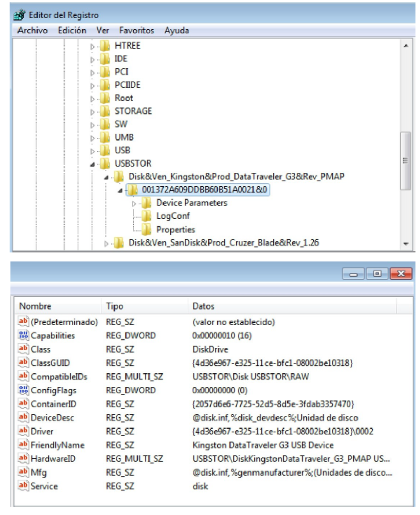Click the tree vertical scrollbar thumb

406,161
